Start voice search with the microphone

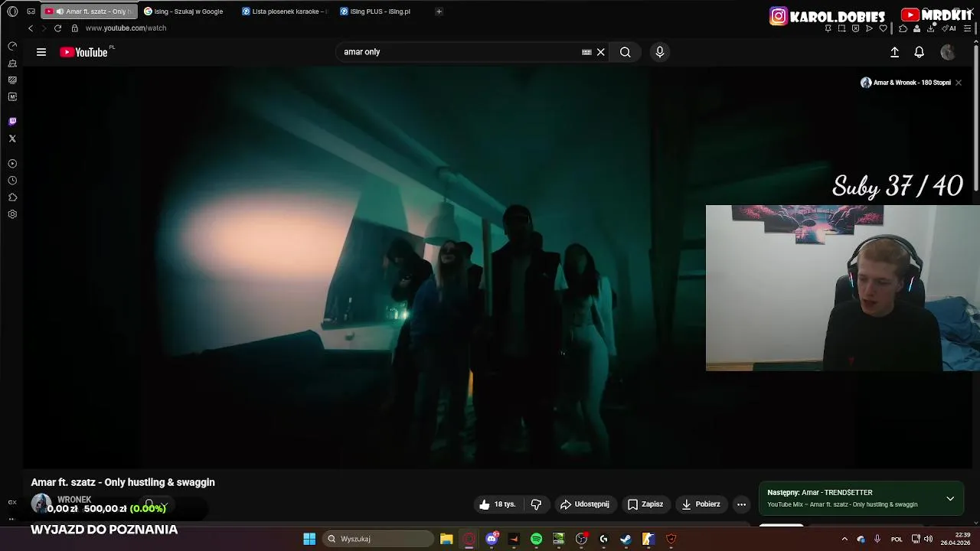[x=660, y=52]
